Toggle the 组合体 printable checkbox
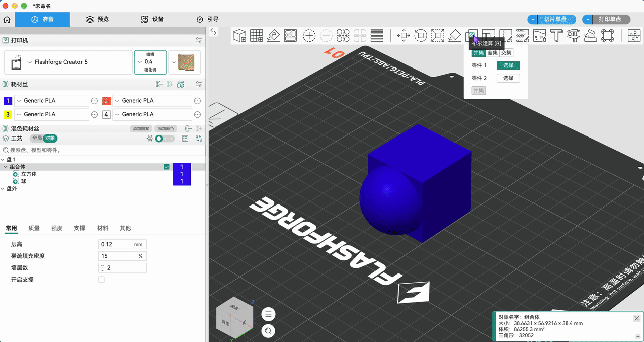644x342 pixels. pos(167,167)
